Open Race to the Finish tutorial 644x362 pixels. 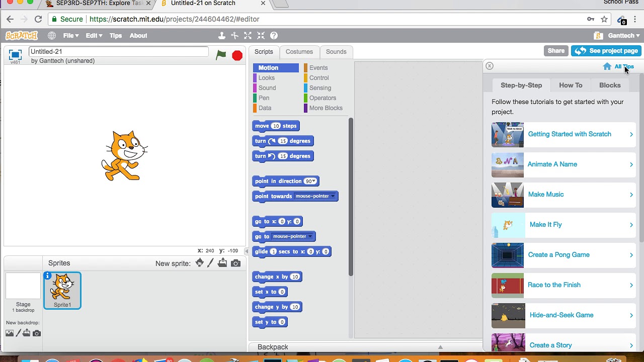pos(563,285)
